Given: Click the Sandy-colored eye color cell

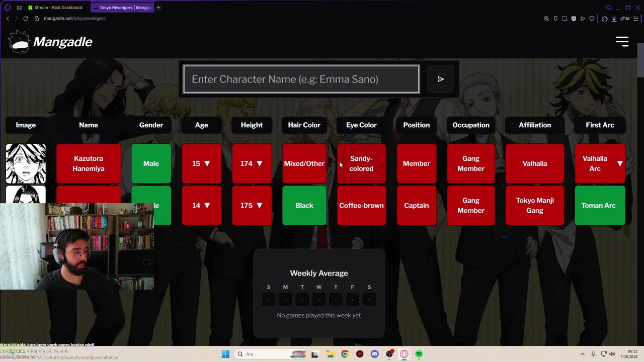Looking at the screenshot, I should point(361,163).
